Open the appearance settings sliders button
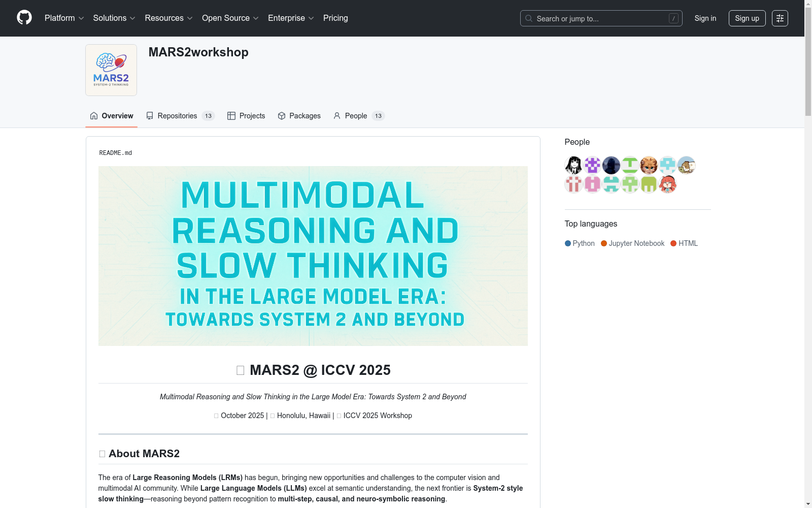The image size is (812, 508). [x=780, y=18]
